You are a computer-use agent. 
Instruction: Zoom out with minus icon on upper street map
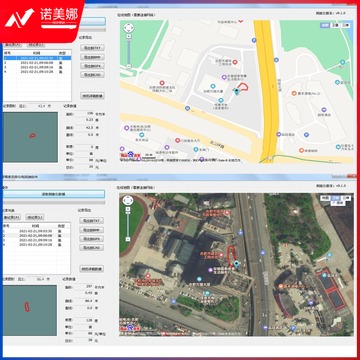[x=129, y=66]
